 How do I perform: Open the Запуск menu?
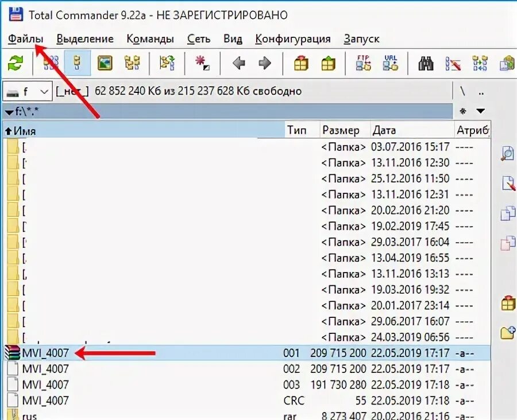(x=361, y=39)
